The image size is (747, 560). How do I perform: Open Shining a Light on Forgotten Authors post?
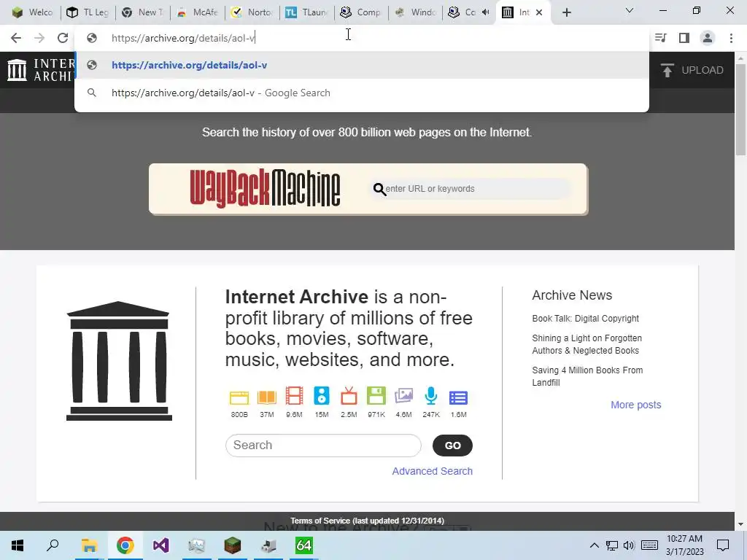pyautogui.click(x=587, y=344)
